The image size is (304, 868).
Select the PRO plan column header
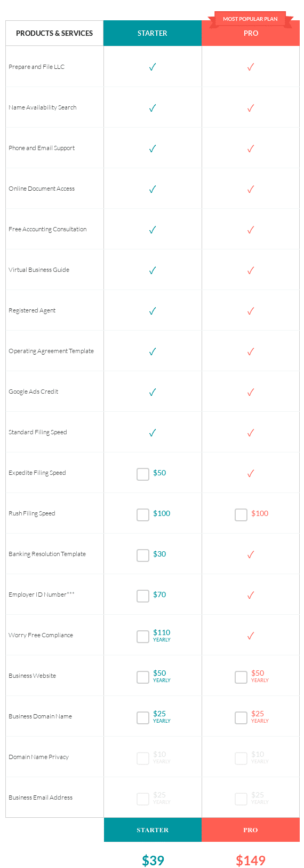tap(251, 33)
